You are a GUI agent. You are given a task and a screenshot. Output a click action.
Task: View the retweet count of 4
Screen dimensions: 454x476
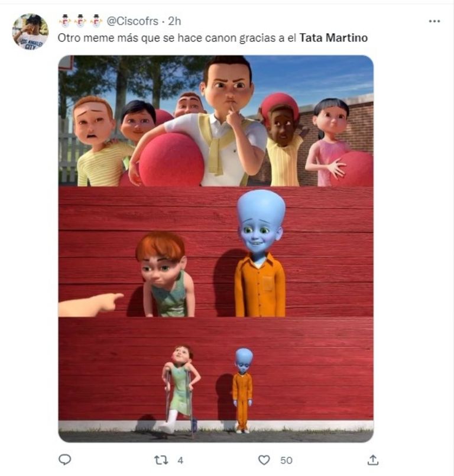tap(180, 461)
